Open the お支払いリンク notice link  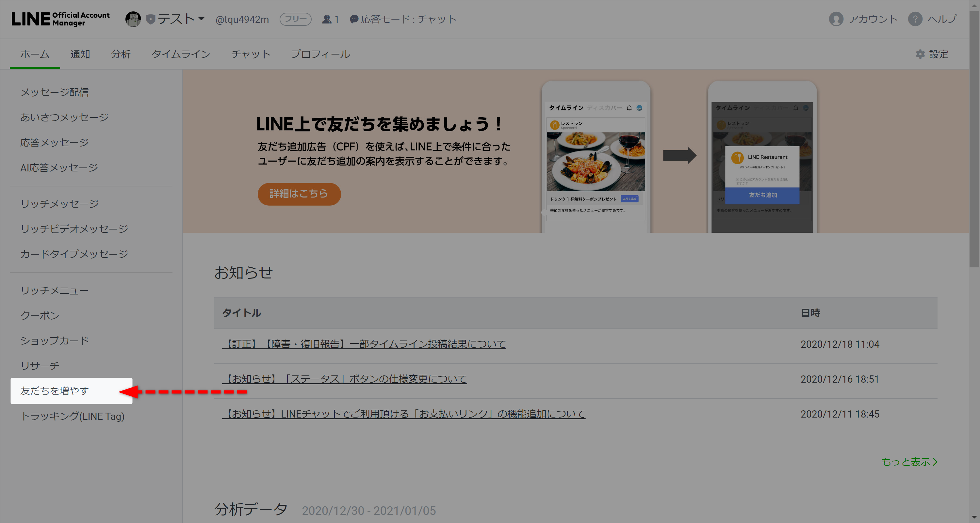[404, 414]
